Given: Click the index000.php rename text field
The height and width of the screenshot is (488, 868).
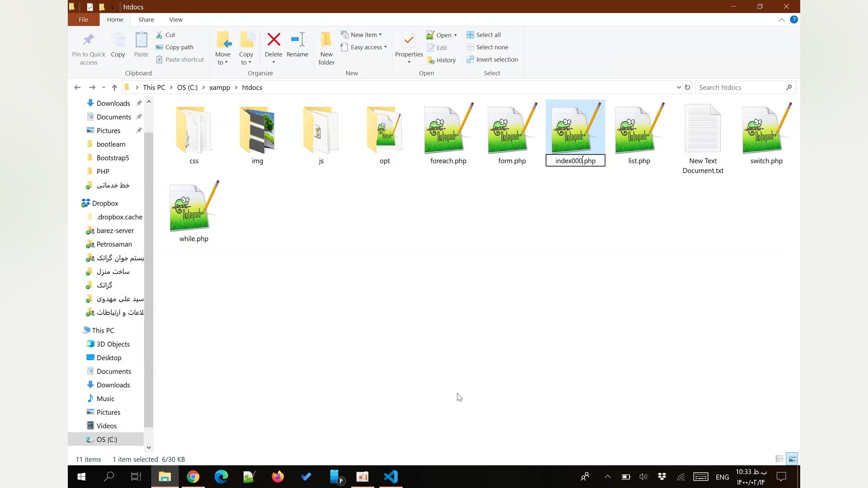Looking at the screenshot, I should click(575, 160).
